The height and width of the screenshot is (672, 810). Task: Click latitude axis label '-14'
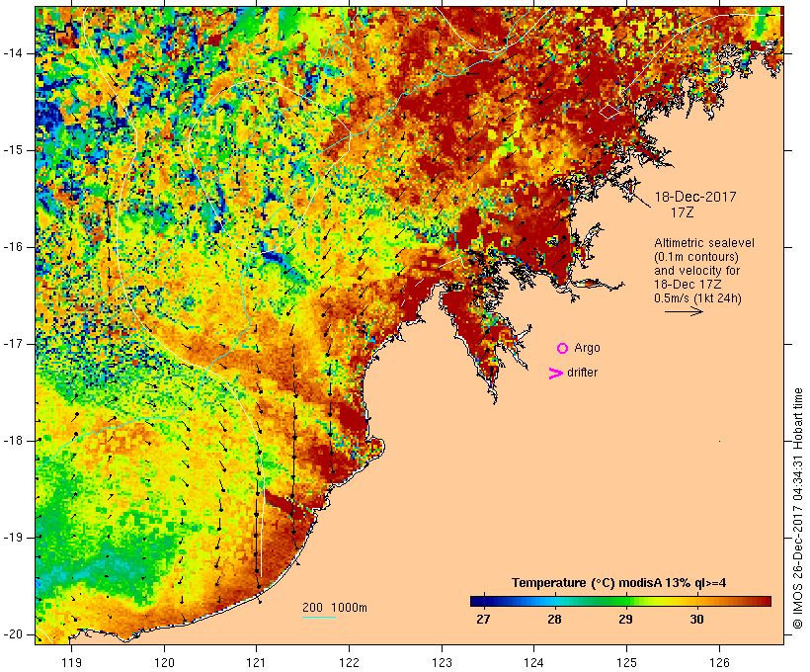click(12, 53)
